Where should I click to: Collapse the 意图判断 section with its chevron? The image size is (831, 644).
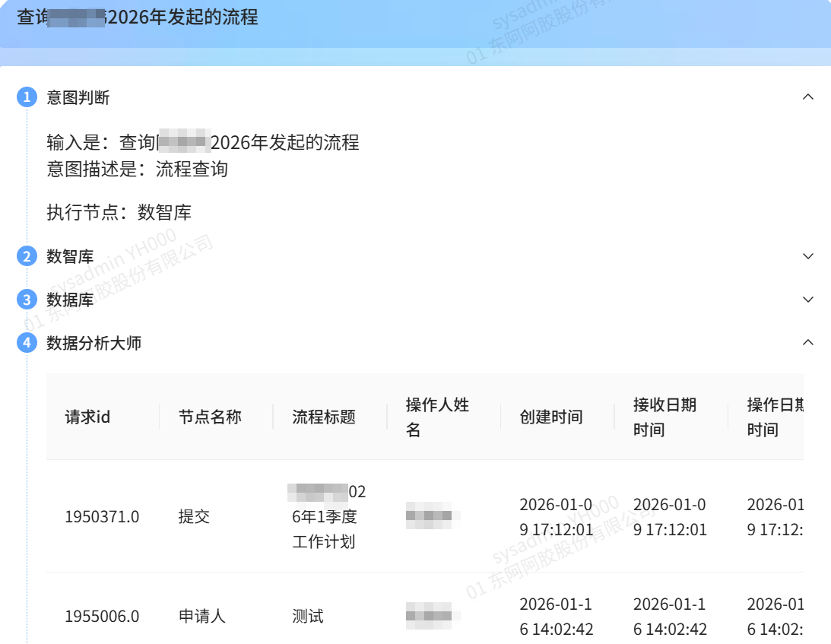point(807,97)
